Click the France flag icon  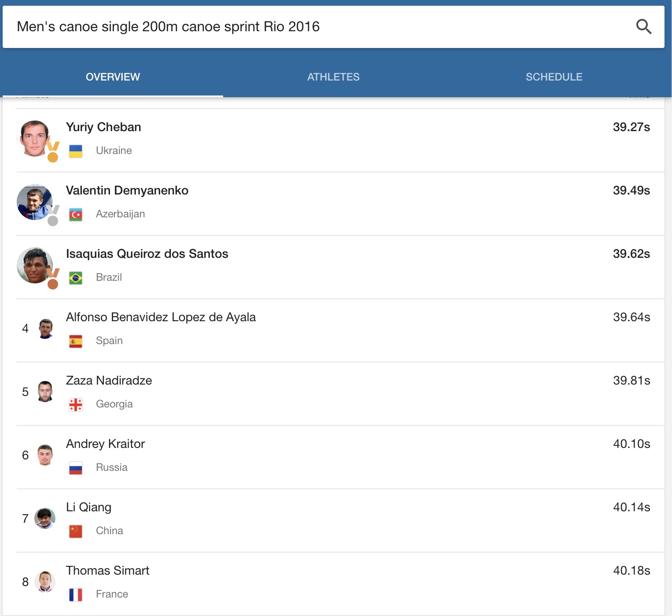(76, 594)
